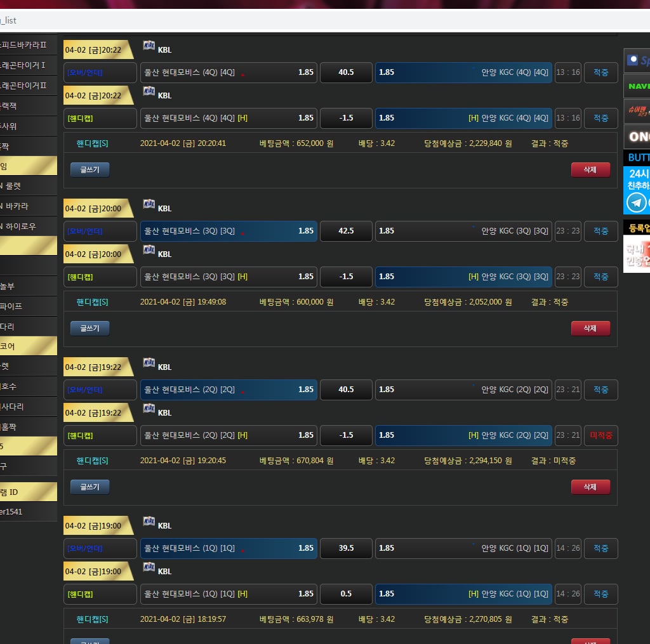The width and height of the screenshot is (650, 644).
Task: Click the KBL logo beside the first 20:00 date
Action: [149, 204]
